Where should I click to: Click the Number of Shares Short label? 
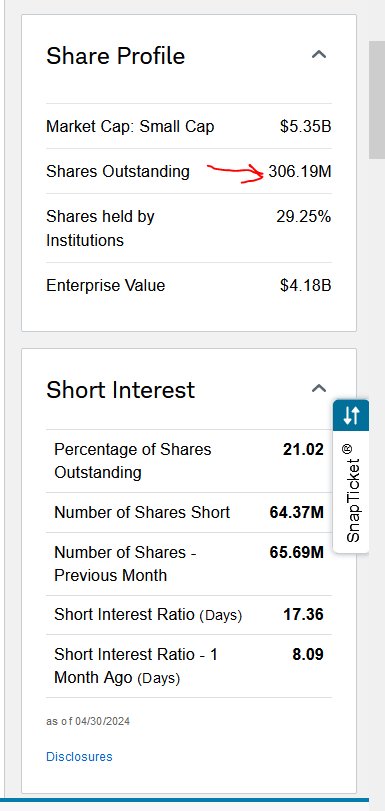(142, 513)
